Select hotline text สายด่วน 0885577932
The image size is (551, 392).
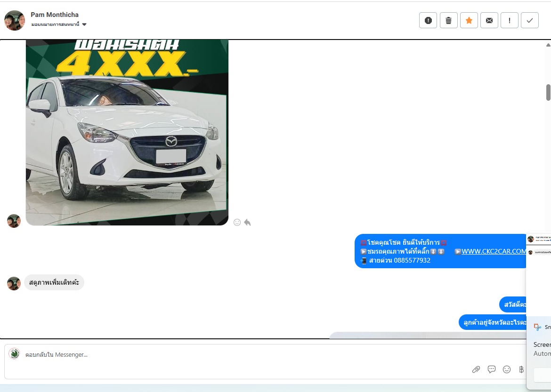click(399, 260)
